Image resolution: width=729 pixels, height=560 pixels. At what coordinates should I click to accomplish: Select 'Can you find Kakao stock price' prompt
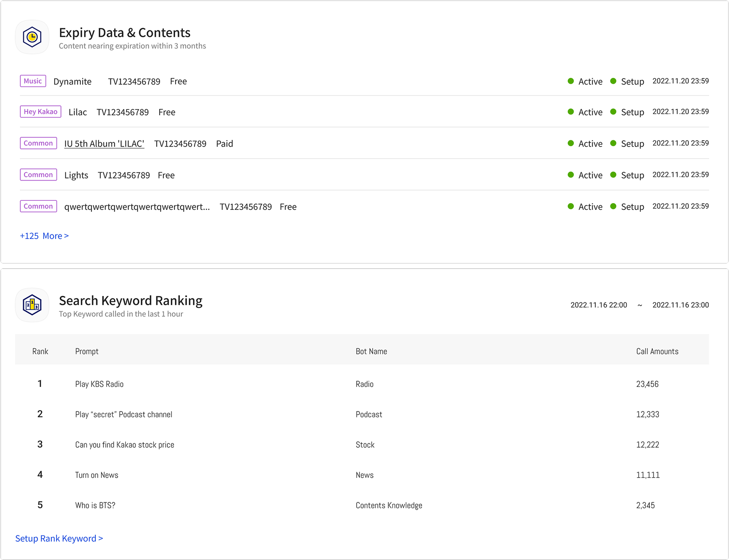125,445
